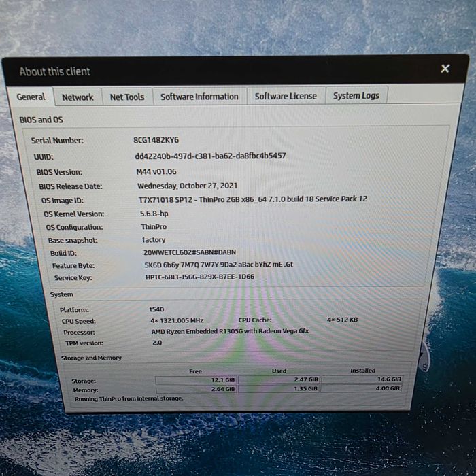
Task: Open the Software License tab
Action: click(x=286, y=96)
